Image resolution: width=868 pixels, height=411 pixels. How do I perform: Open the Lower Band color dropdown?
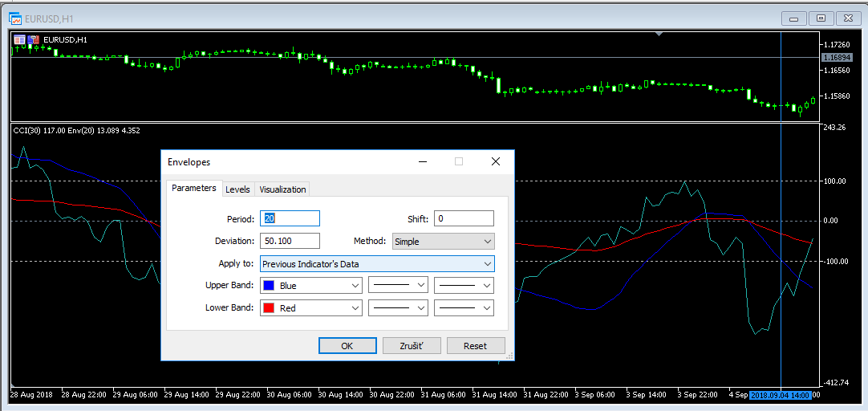[x=311, y=308]
